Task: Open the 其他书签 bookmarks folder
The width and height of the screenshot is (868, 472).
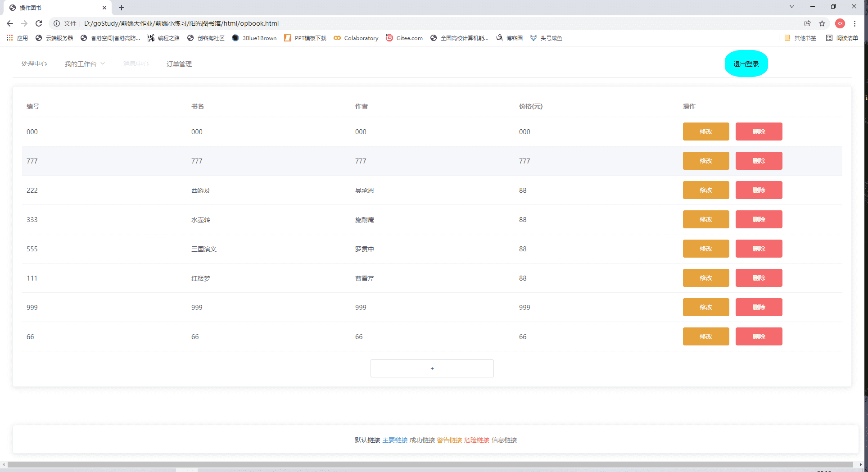Action: point(800,38)
